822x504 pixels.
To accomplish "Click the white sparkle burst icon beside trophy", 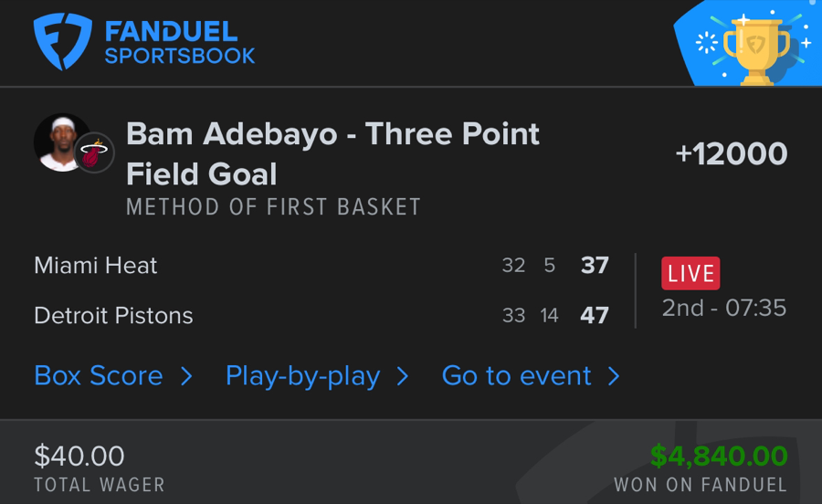I will click(x=706, y=43).
